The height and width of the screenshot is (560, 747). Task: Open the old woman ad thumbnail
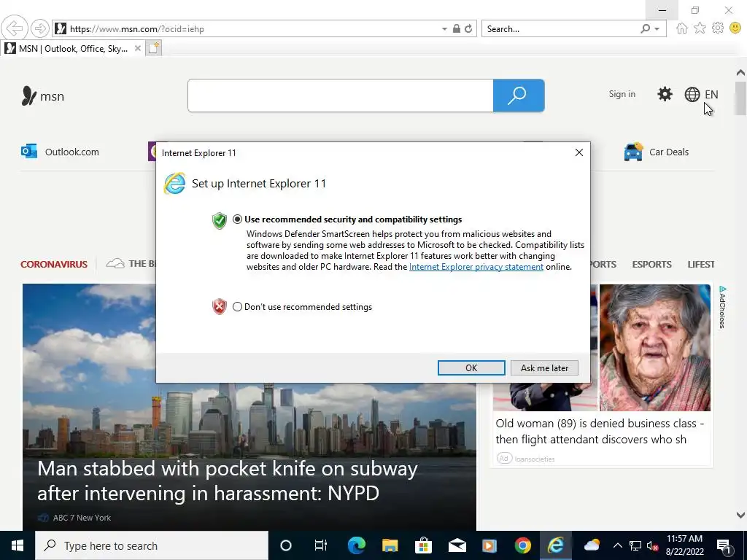tap(654, 348)
